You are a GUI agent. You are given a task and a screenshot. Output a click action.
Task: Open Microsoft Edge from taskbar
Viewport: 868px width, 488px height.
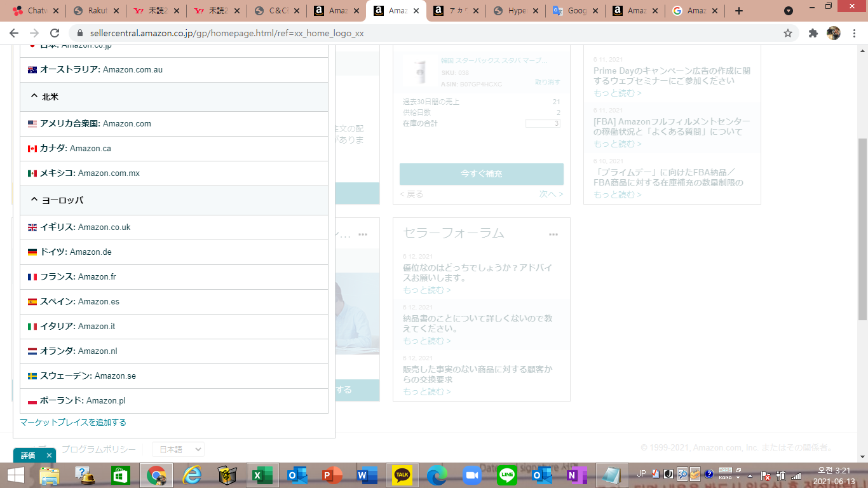pyautogui.click(x=437, y=475)
